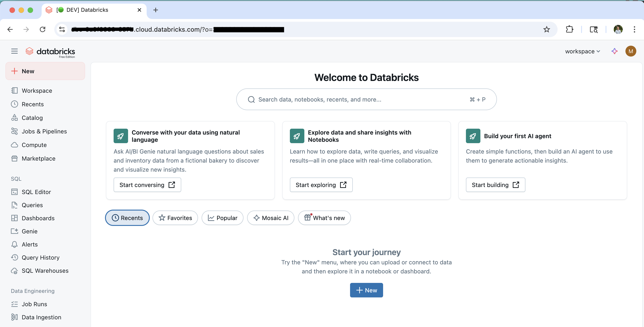This screenshot has width=644, height=327.
Task: Open Queries in the sidebar
Action: tap(45, 205)
